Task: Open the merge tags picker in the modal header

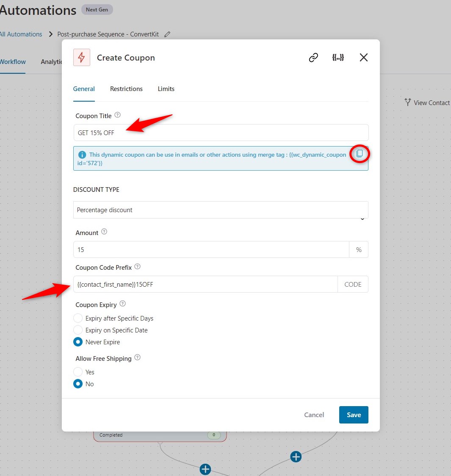Action: pos(338,57)
